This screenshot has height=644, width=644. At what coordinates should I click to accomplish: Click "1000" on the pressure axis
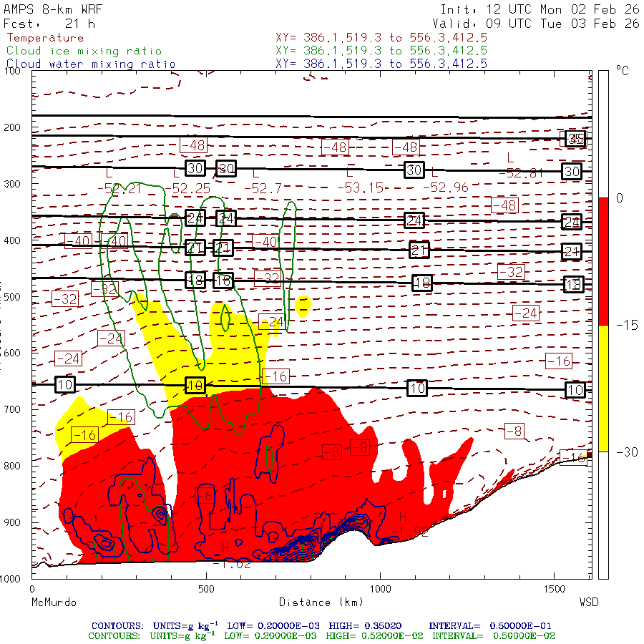(x=10, y=579)
